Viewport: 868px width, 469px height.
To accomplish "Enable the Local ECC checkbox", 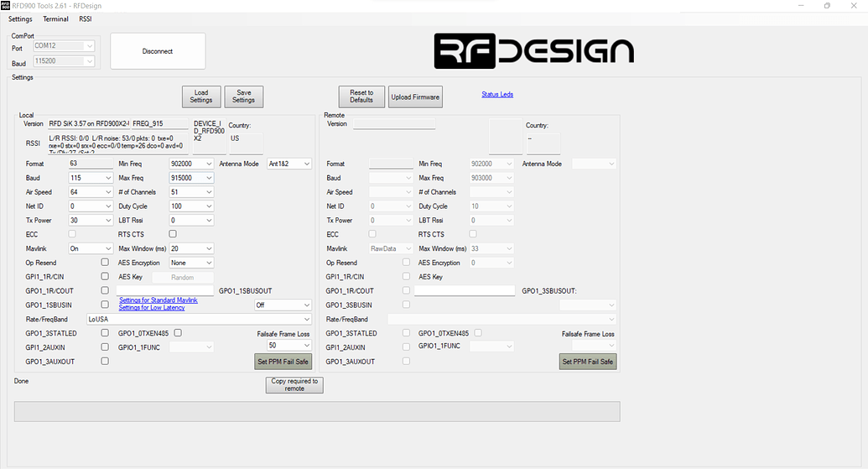I will pyautogui.click(x=73, y=234).
